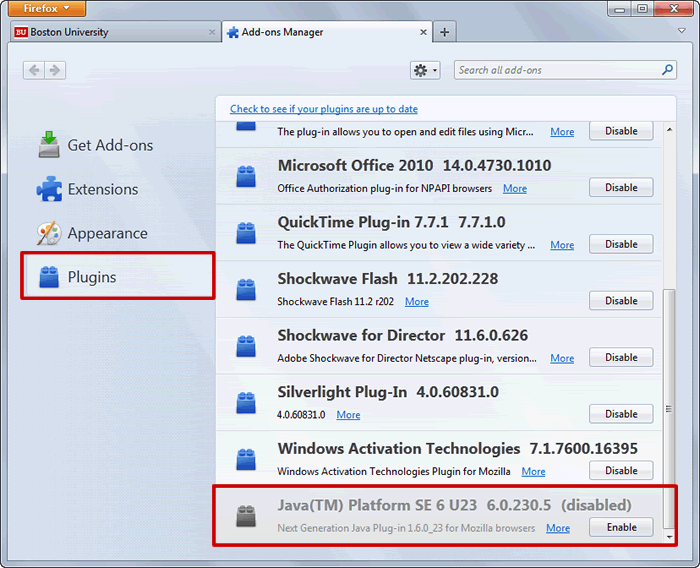Click the Shockwave Flash brick icon
The height and width of the screenshot is (568, 700).
click(246, 290)
